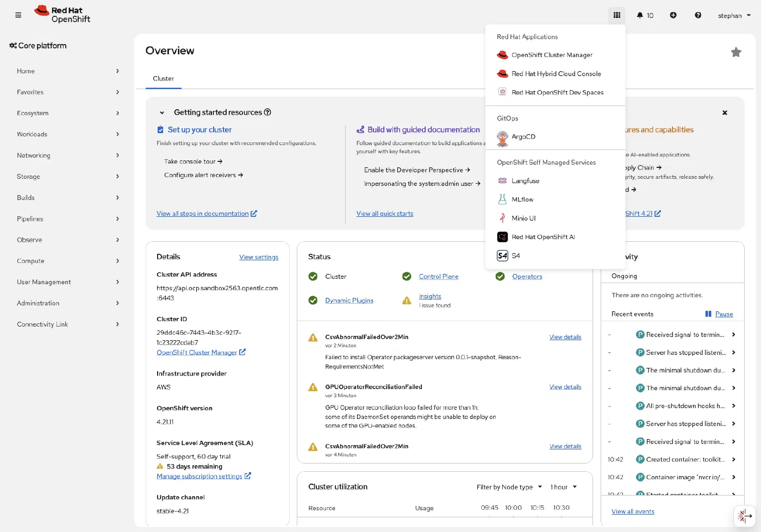
Task: Select the Cluster tab
Action: pyautogui.click(x=163, y=79)
